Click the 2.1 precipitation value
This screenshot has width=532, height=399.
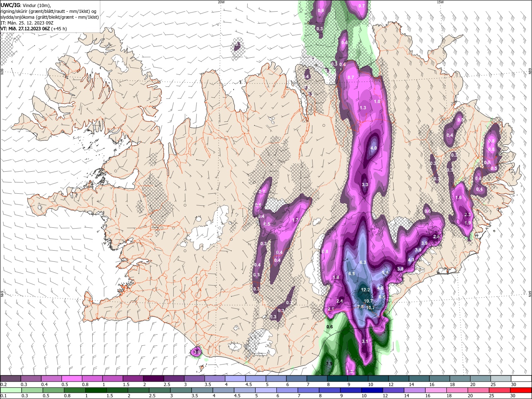click(331, 309)
